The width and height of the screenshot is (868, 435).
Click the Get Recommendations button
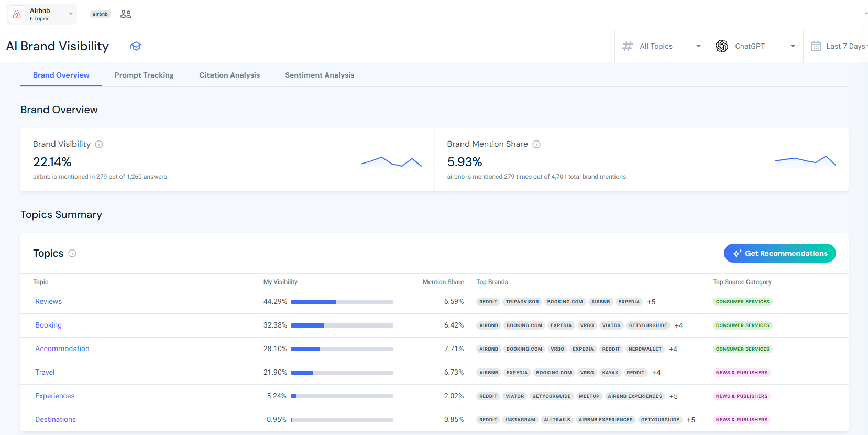pyautogui.click(x=779, y=253)
